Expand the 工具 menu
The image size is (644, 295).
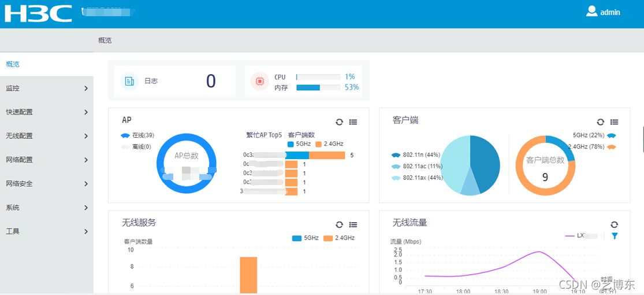coord(46,231)
